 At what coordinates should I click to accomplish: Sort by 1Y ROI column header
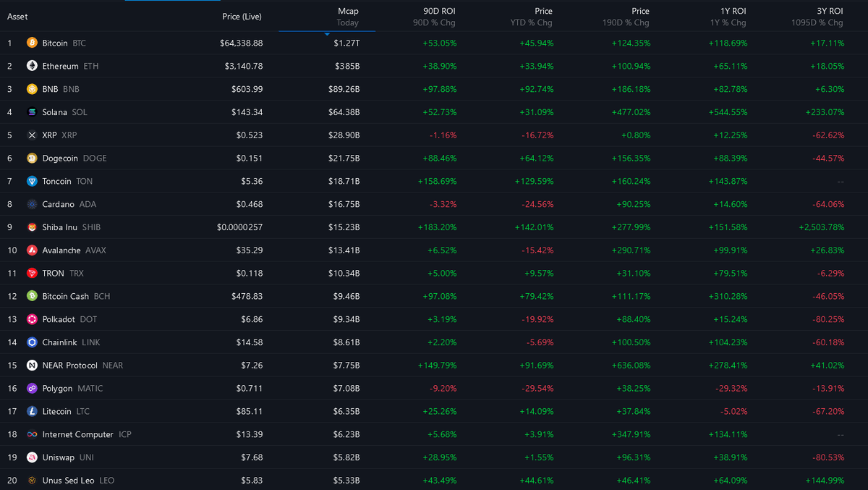pyautogui.click(x=731, y=17)
